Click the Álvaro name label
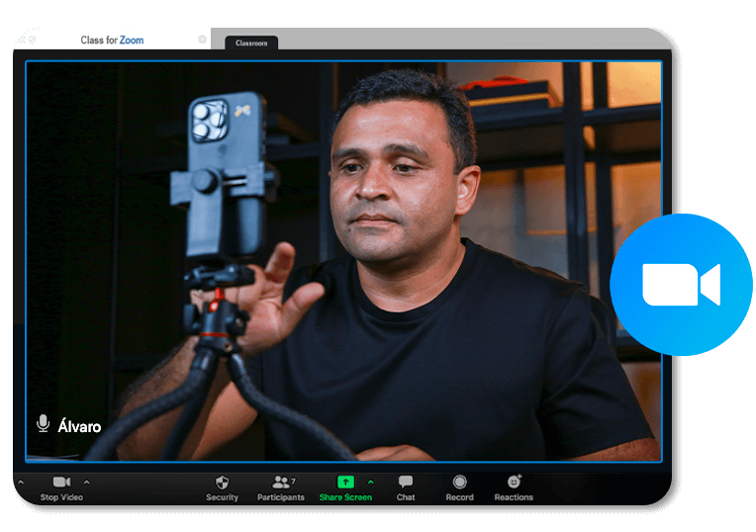756x532 pixels. pyautogui.click(x=79, y=426)
